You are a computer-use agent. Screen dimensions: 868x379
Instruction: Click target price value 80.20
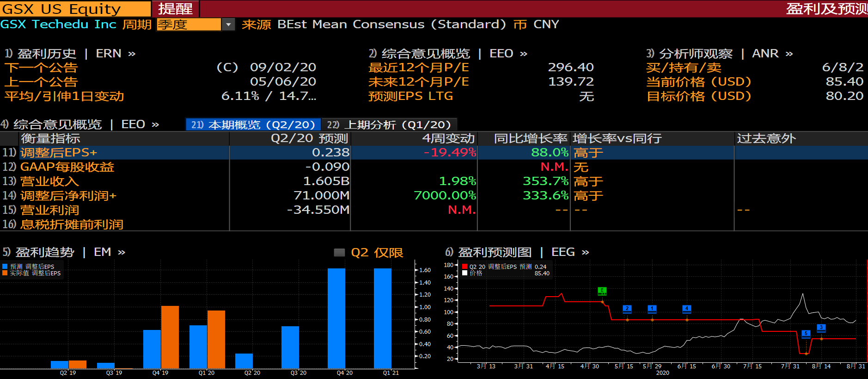click(x=845, y=96)
